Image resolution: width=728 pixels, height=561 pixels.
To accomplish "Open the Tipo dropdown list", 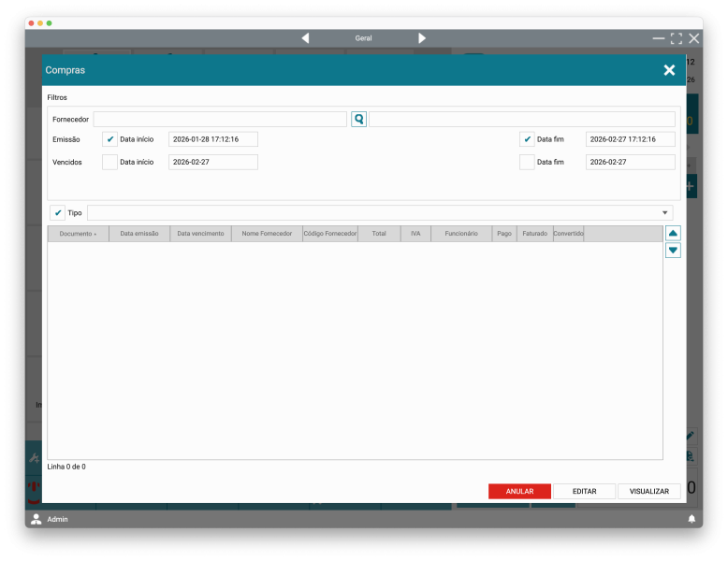I will coord(665,213).
